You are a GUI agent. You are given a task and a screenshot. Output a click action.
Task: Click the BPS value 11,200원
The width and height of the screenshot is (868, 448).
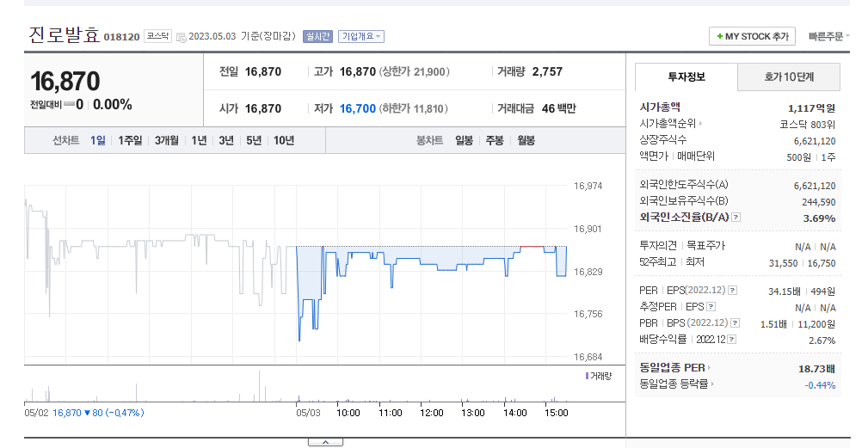pyautogui.click(x=816, y=323)
